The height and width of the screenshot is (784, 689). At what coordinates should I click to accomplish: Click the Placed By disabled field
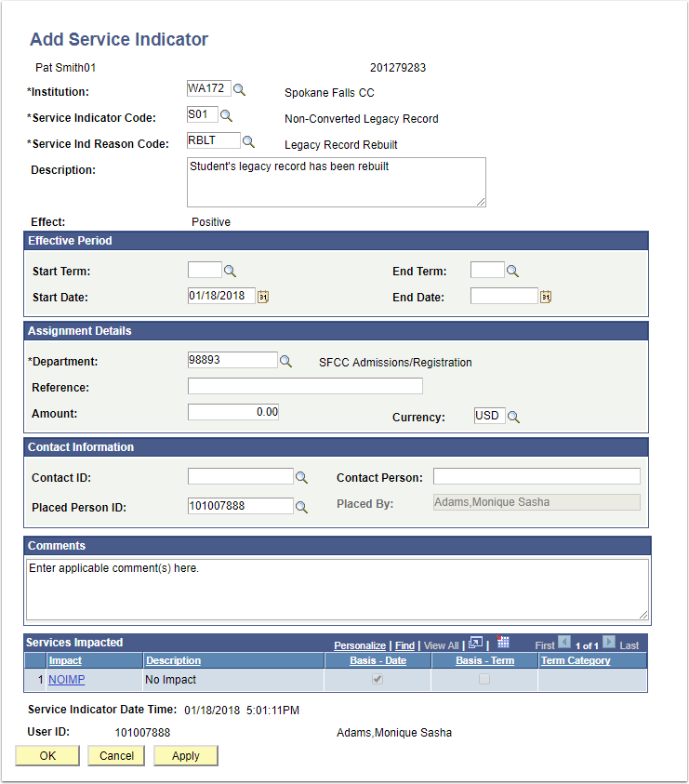coord(537,502)
